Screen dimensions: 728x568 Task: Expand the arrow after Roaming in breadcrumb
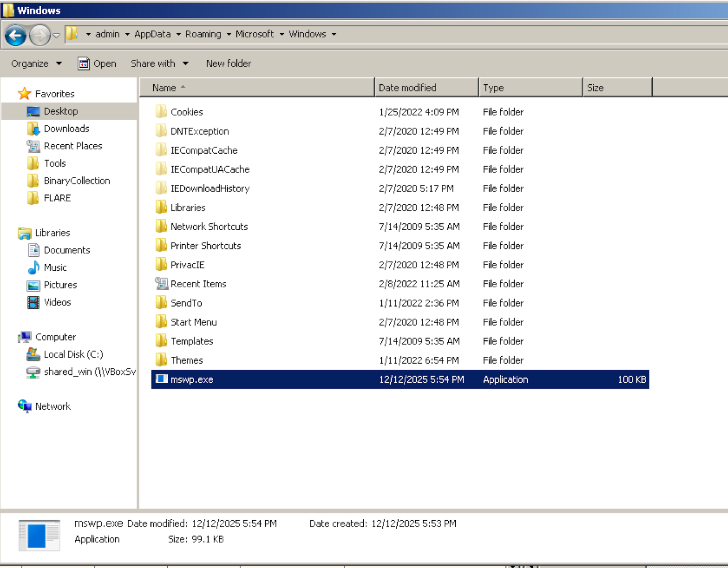coord(228,34)
